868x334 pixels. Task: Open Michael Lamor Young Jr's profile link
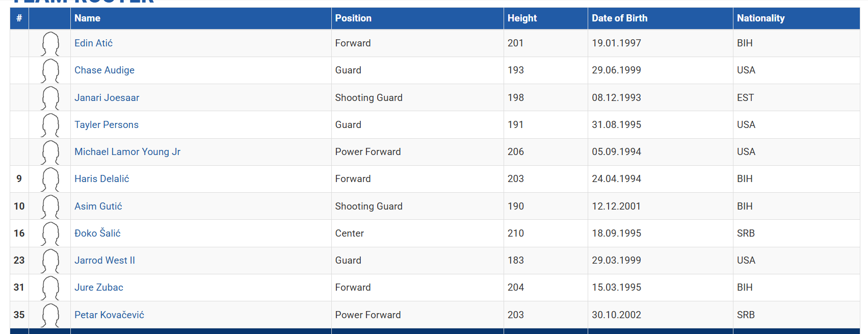coord(127,152)
